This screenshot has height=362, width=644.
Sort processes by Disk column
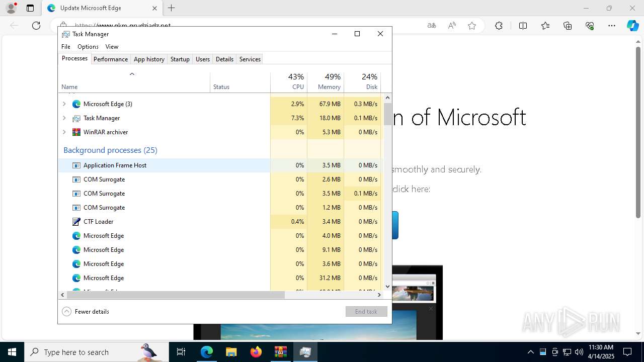[362, 82]
